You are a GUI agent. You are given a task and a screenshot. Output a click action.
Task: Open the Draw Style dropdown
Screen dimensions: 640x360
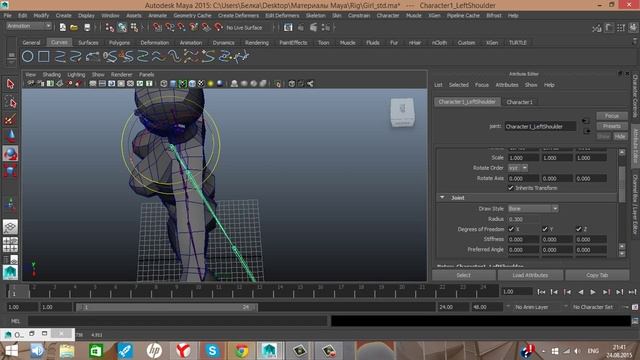point(533,209)
